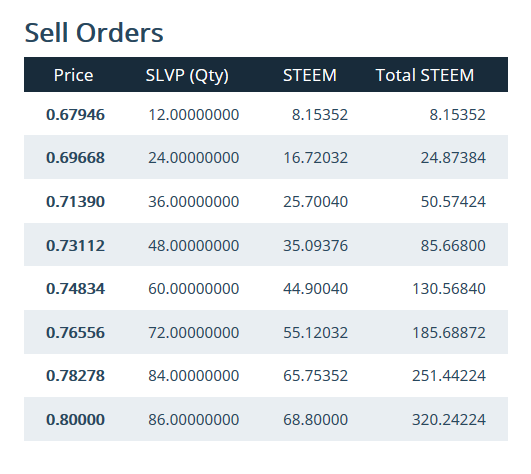Click total STEEM value 85.66800

[453, 245]
